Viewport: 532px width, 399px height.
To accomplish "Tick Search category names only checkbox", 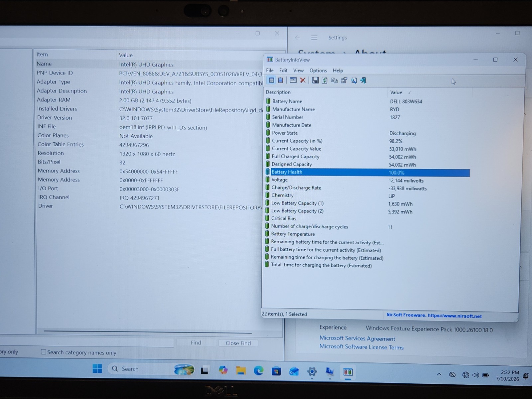I will (44, 352).
